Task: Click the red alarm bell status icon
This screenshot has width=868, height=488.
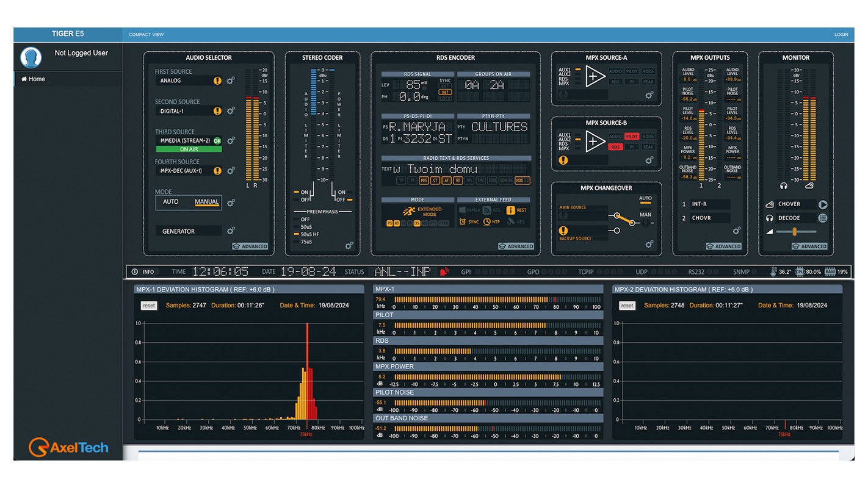Action: pos(444,272)
